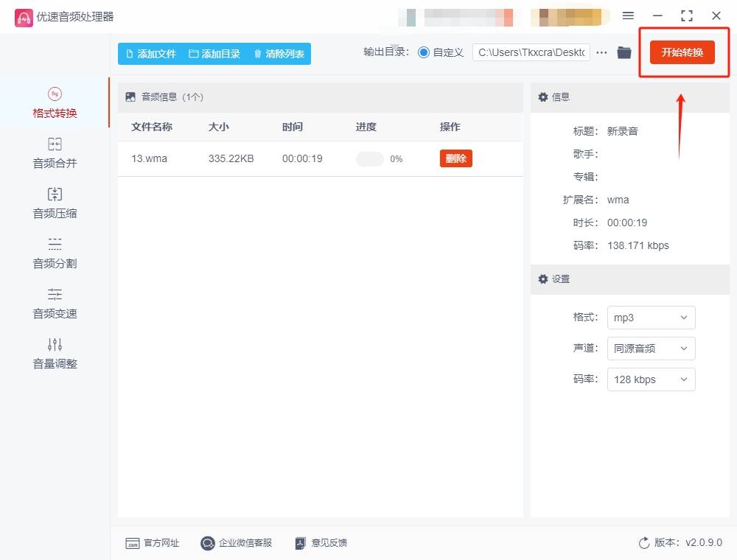Open the bitrate 128 kbps dropdown
737x560 pixels.
651,379
